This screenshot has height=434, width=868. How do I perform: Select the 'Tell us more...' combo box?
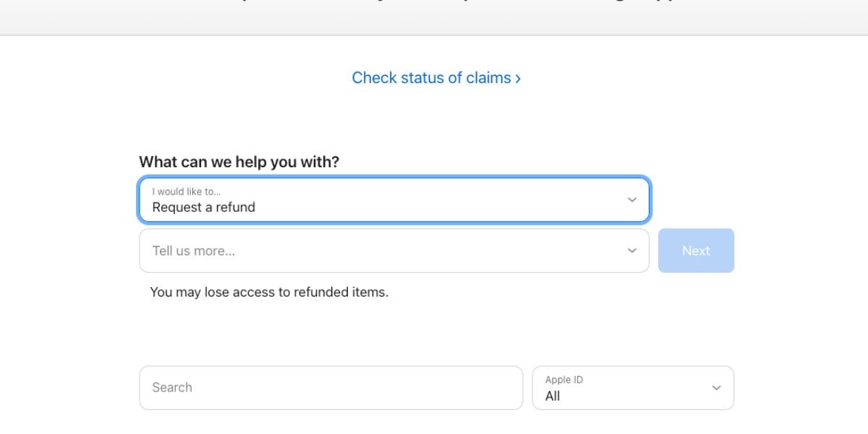pyautogui.click(x=394, y=250)
